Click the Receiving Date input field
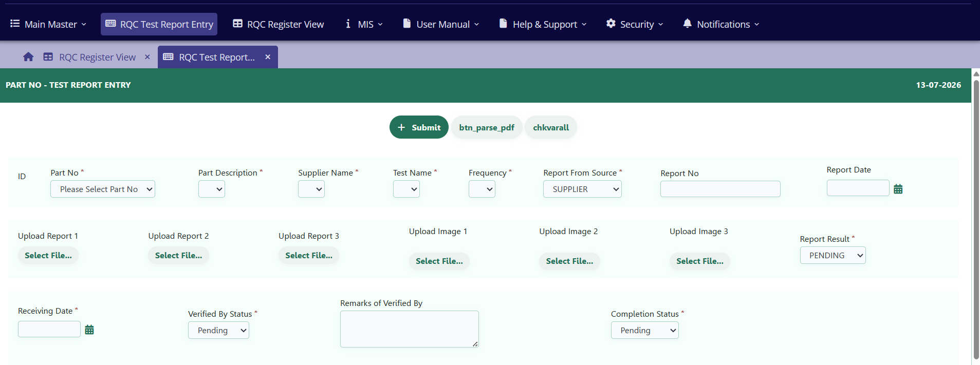 tap(49, 329)
